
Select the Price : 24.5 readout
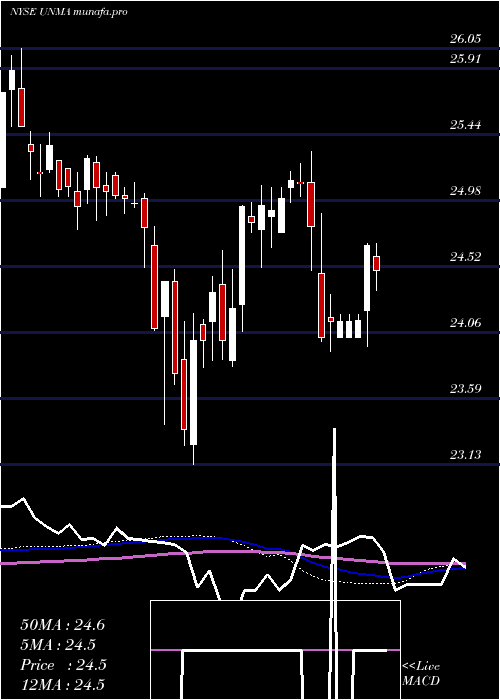click(x=63, y=665)
